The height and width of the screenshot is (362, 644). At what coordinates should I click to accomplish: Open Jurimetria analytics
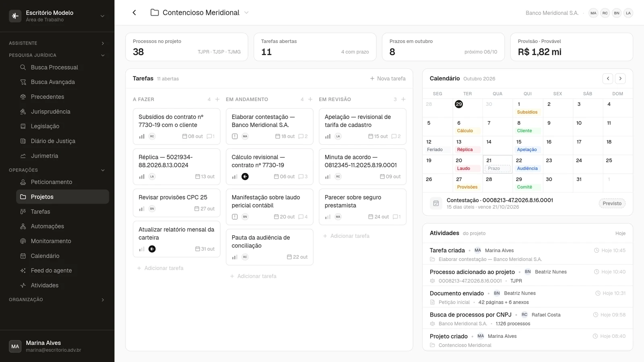click(62, 156)
